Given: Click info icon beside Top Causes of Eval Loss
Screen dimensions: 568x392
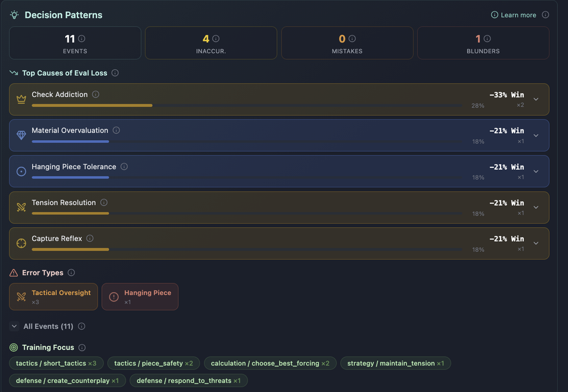Looking at the screenshot, I should tap(115, 73).
